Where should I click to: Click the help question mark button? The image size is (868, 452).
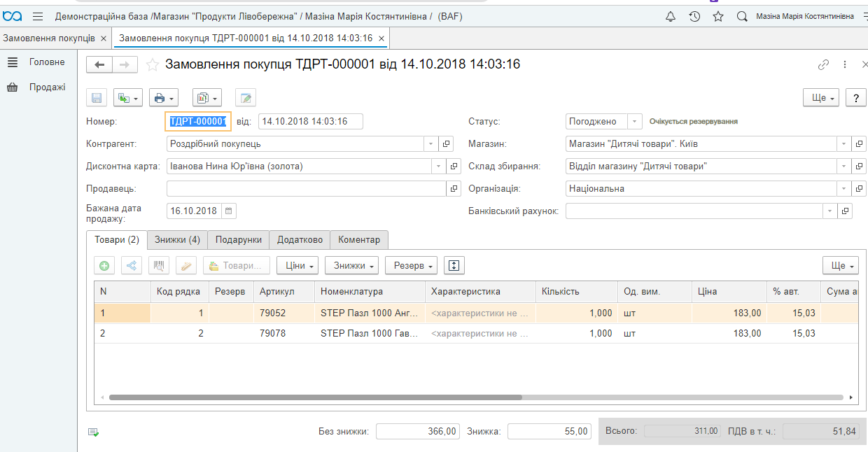pyautogui.click(x=855, y=98)
